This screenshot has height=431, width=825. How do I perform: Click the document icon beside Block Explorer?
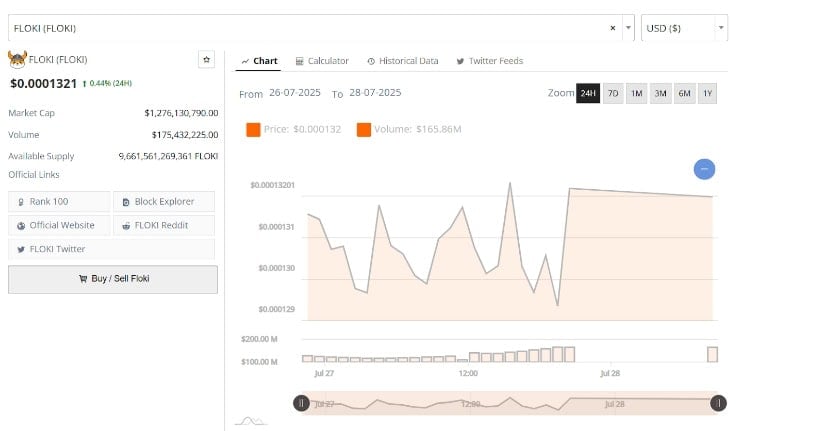pos(126,202)
